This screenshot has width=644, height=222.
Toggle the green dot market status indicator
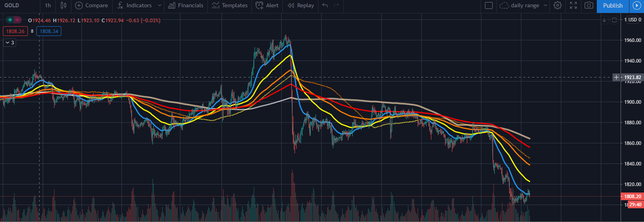(10, 20)
